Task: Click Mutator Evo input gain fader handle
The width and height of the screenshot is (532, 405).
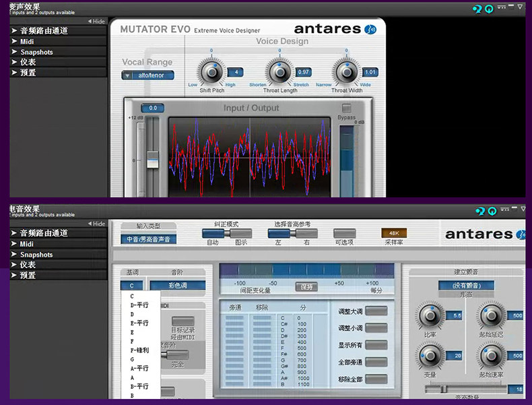Action: coord(152,159)
